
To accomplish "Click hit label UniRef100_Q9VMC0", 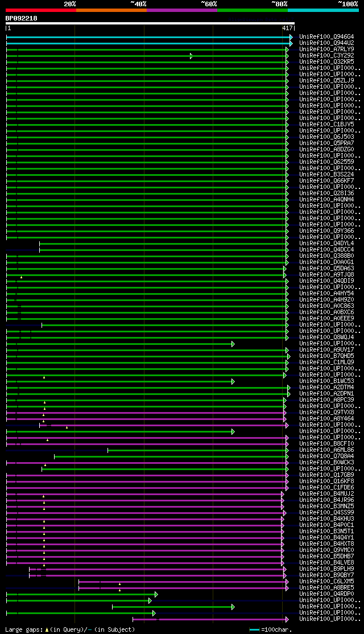I will [x=327, y=550].
